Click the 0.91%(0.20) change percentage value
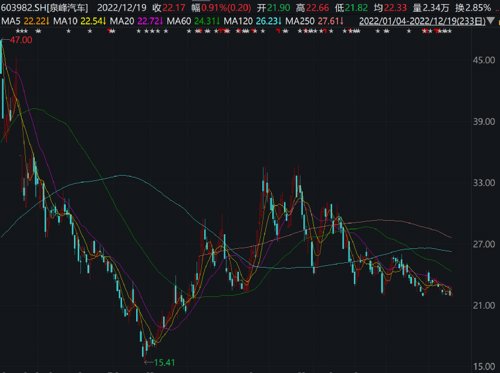 coord(226,7)
